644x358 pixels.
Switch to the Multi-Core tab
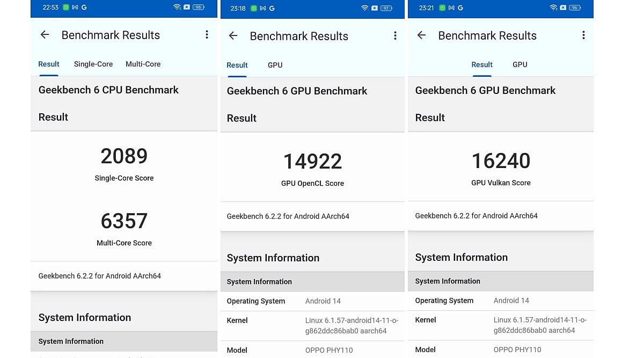pos(143,64)
